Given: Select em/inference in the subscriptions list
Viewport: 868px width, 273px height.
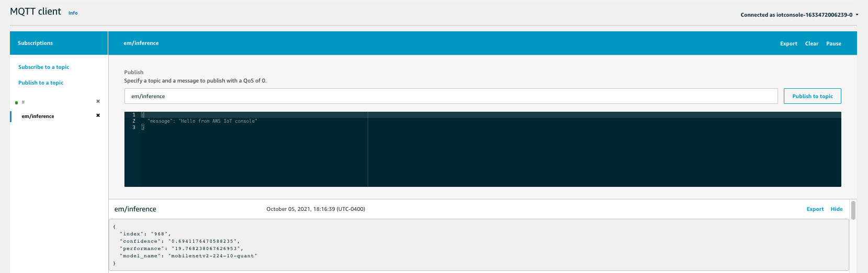Looking at the screenshot, I should [x=38, y=116].
